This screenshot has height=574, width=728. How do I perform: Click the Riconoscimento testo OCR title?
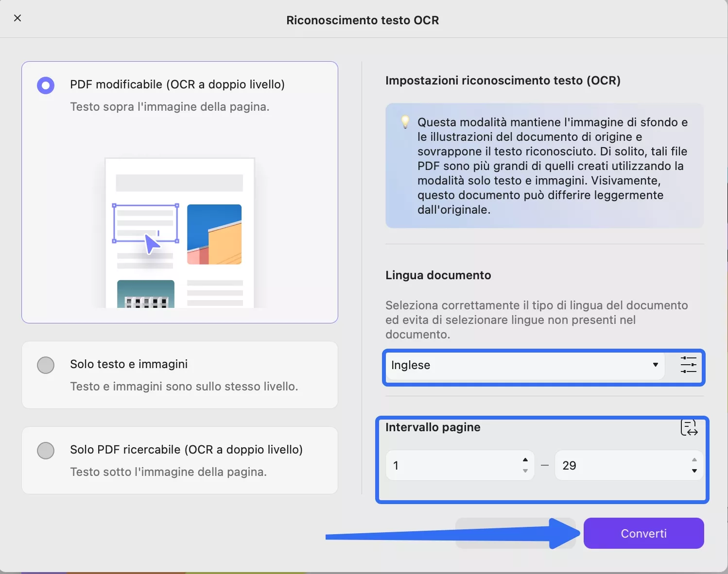363,20
